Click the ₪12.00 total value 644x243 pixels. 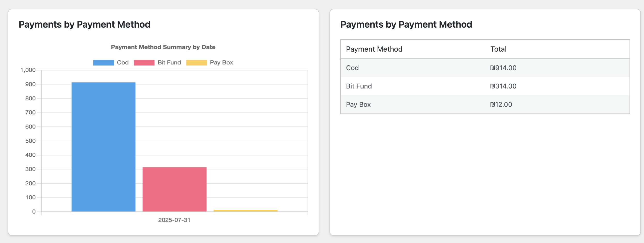click(501, 104)
